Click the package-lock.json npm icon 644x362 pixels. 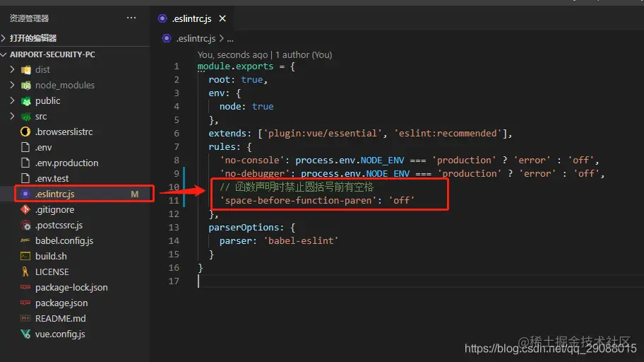pos(25,287)
